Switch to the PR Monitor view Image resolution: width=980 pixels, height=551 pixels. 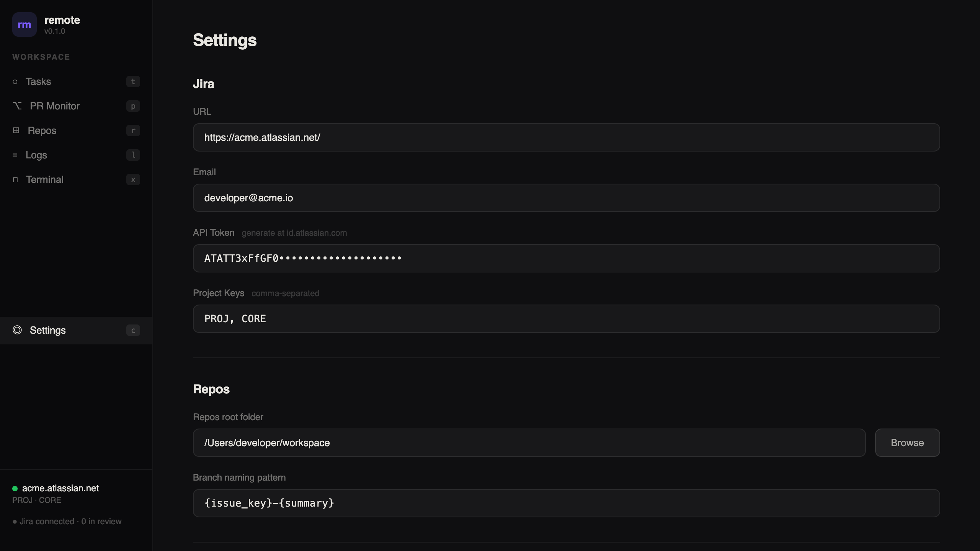tap(55, 106)
